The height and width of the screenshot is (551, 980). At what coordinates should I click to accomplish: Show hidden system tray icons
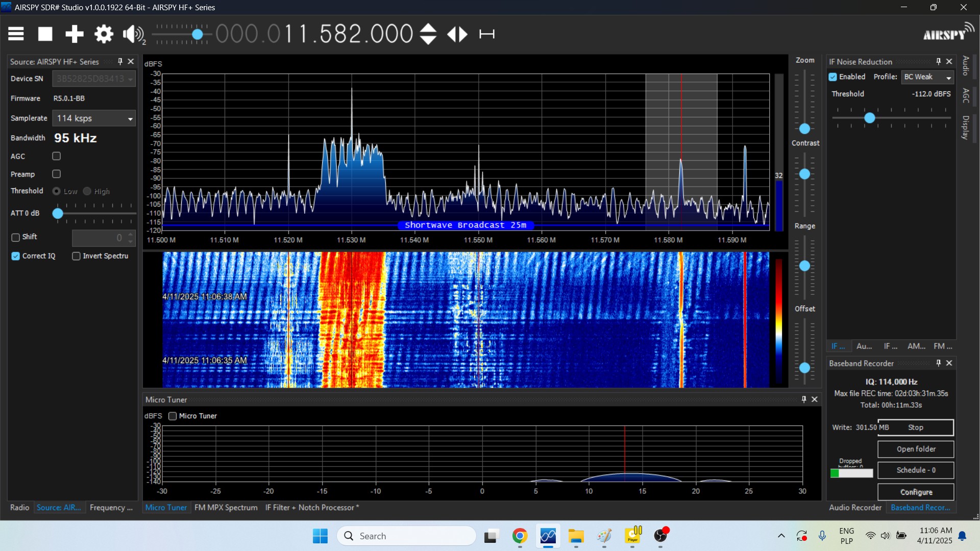(x=781, y=536)
